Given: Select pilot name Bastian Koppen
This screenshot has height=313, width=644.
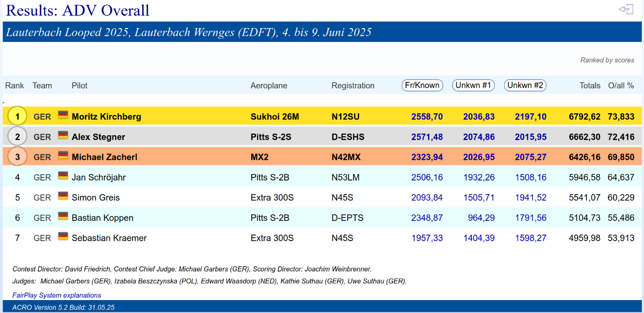Looking at the screenshot, I should pos(102,218).
